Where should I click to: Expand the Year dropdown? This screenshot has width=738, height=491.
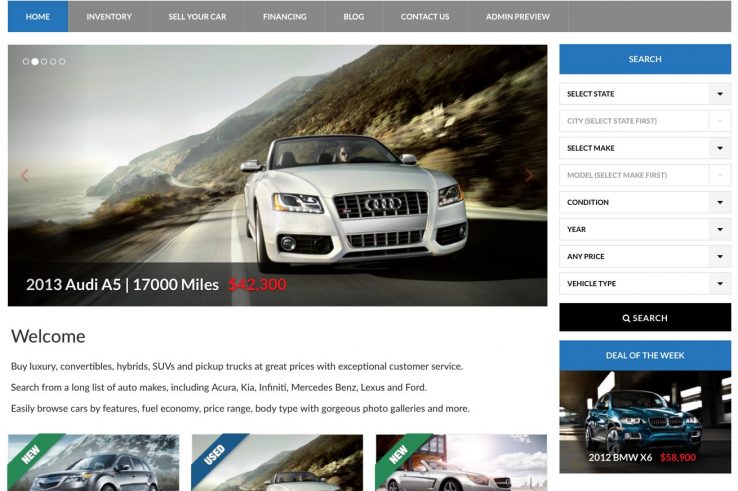coord(645,229)
